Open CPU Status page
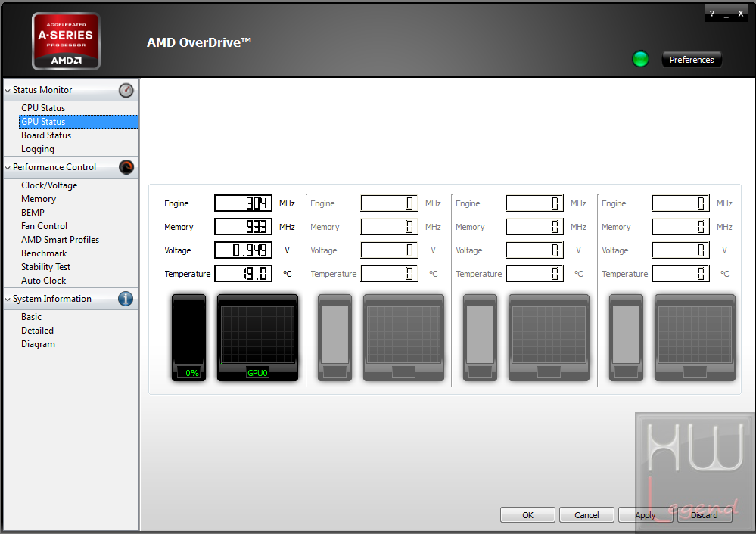The image size is (756, 534). 43,108
